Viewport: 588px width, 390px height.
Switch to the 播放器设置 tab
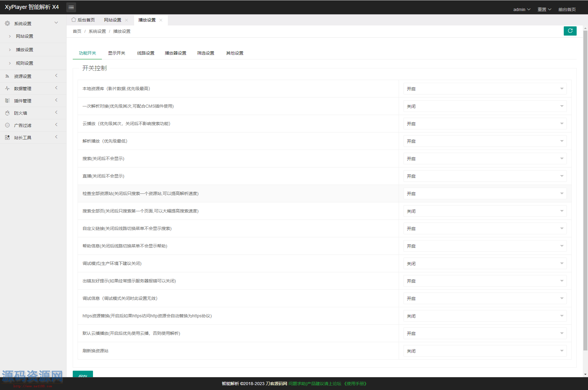[175, 53]
